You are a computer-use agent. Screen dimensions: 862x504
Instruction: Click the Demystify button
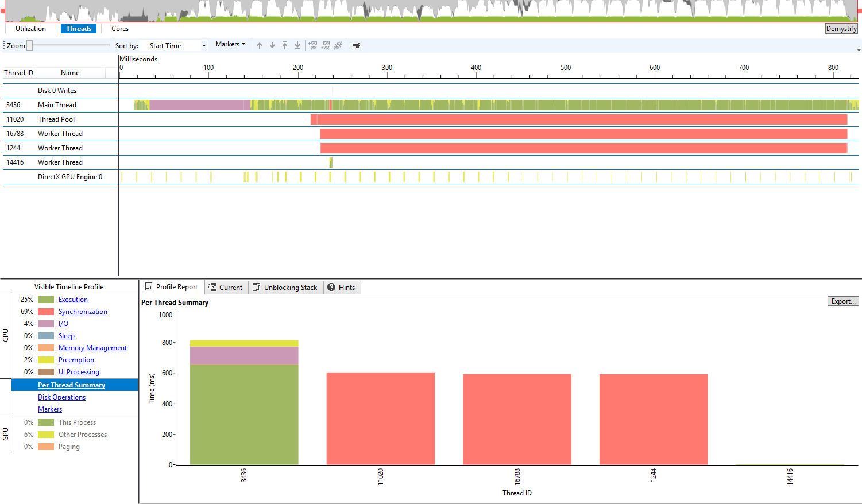[x=841, y=28]
